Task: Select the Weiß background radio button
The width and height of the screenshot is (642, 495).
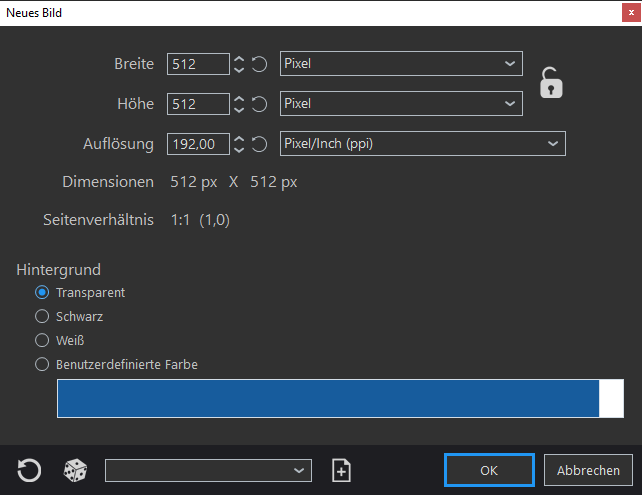Action: [42, 340]
